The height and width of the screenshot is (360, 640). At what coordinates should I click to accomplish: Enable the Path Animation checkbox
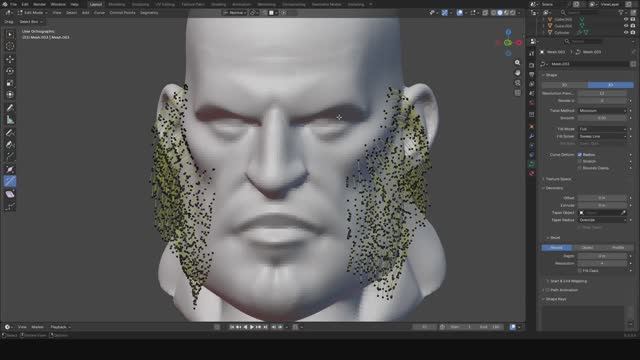(548, 290)
